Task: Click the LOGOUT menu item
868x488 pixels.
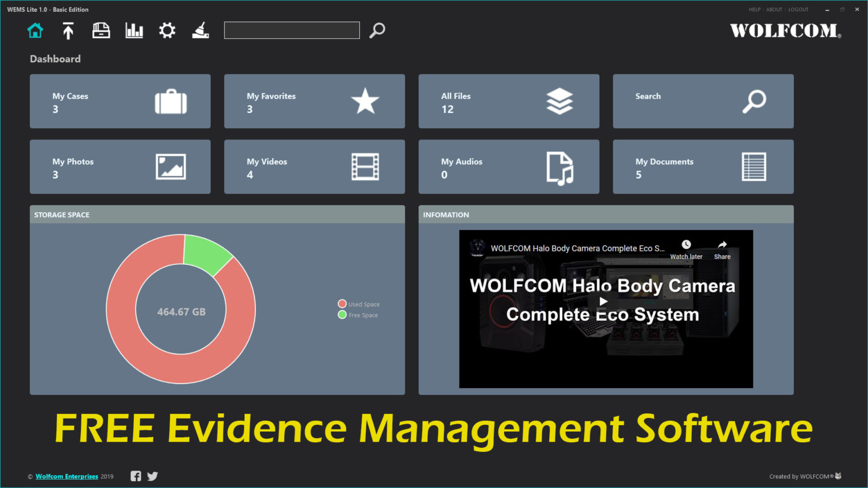Action: point(798,10)
